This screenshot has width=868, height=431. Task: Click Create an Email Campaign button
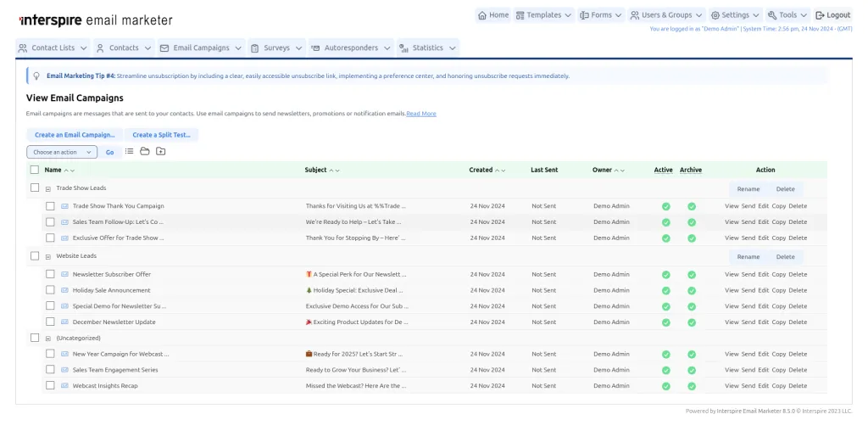75,135
